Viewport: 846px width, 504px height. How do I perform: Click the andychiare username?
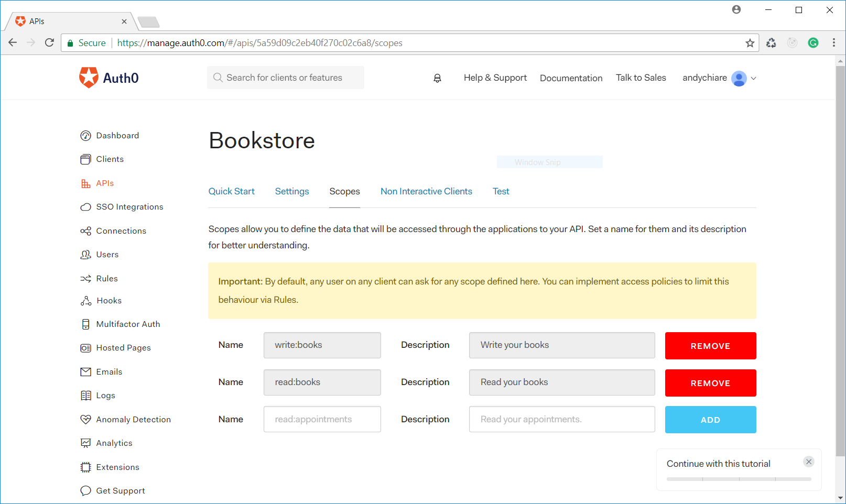click(704, 78)
